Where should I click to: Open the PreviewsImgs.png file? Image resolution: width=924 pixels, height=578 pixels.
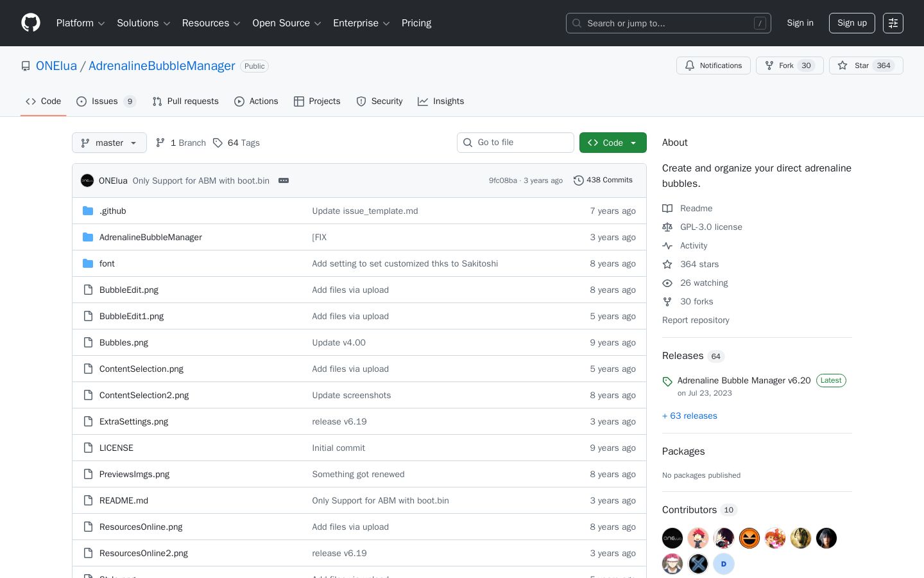[x=135, y=474]
